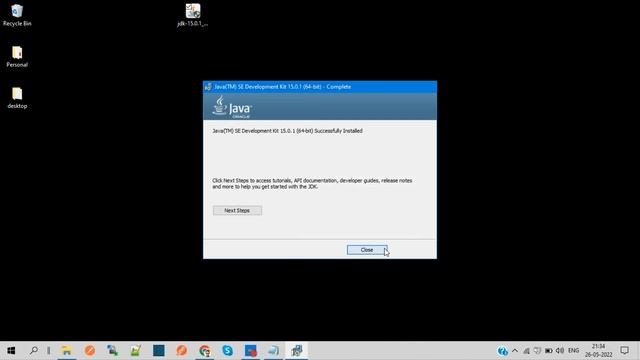Click the ENG language indicator
The image size is (640, 360).
(x=573, y=351)
